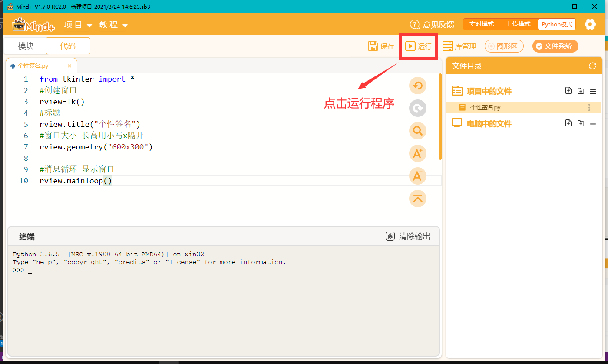The height and width of the screenshot is (364, 608).
Task: Click the 保存 save button
Action: coord(381,46)
